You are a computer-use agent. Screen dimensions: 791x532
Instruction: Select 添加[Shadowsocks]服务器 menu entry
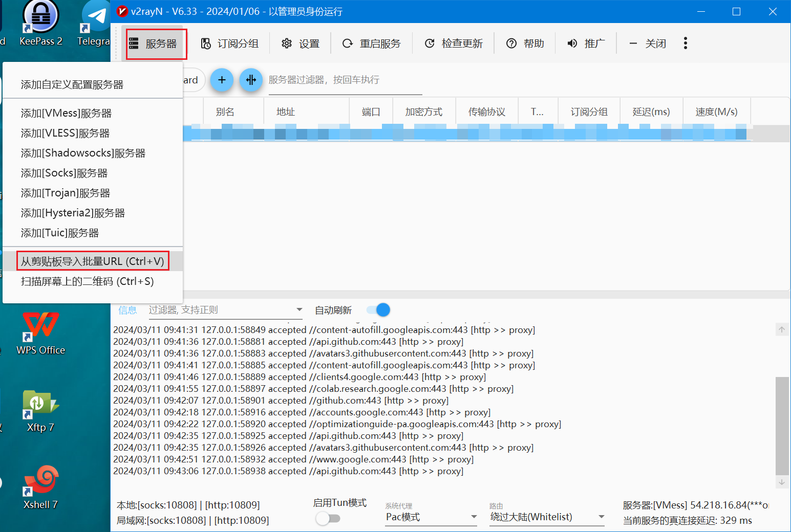point(93,153)
